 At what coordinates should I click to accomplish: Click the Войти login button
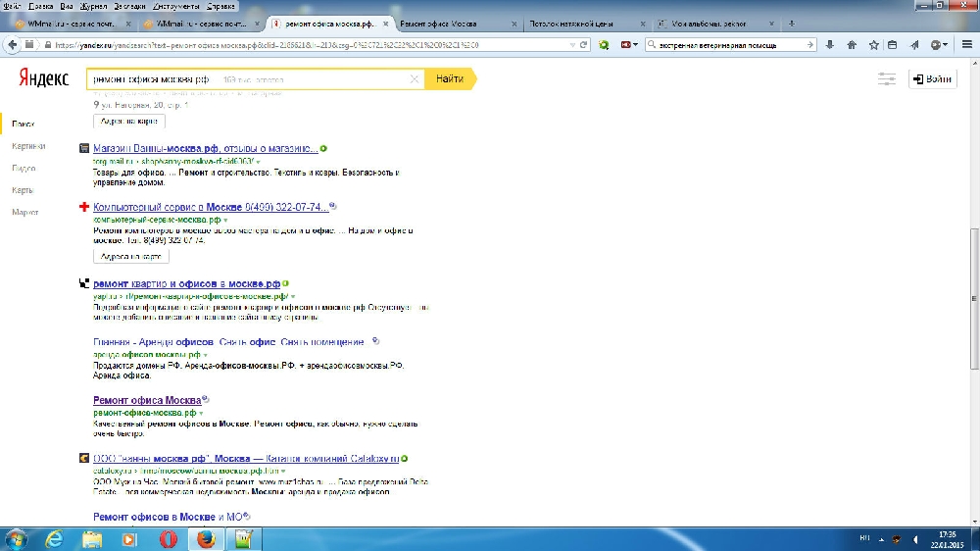coord(933,79)
